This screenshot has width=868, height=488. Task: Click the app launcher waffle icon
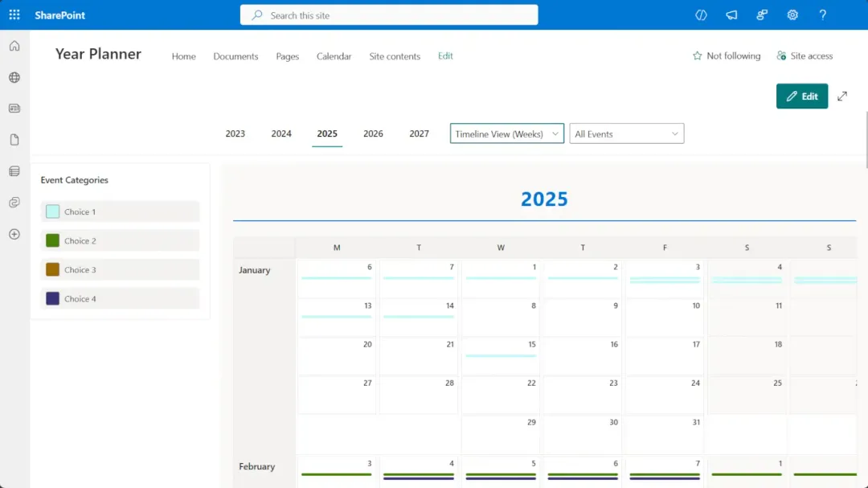click(14, 14)
